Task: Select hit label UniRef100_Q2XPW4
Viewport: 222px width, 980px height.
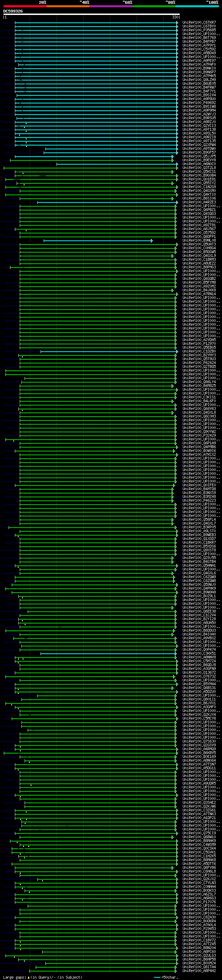Action: tap(199, 145)
